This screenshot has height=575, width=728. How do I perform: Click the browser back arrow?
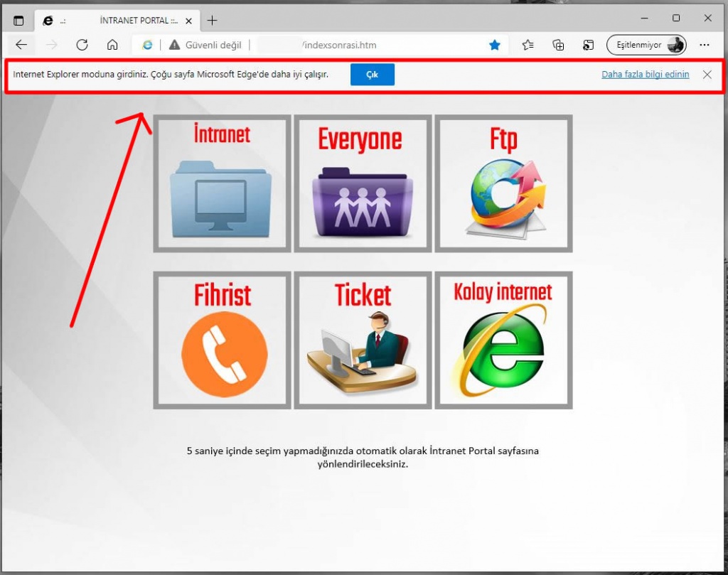(x=21, y=45)
